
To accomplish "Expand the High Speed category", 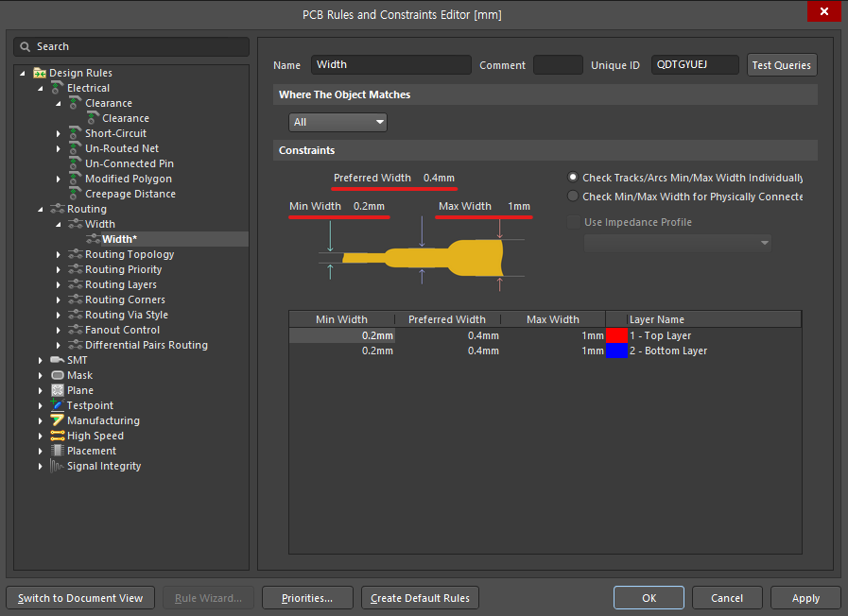I will click(x=40, y=436).
